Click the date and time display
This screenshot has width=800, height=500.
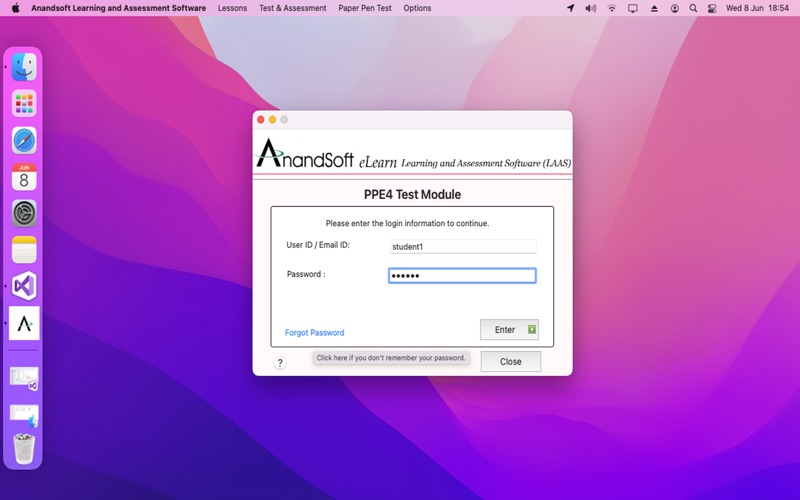click(757, 8)
